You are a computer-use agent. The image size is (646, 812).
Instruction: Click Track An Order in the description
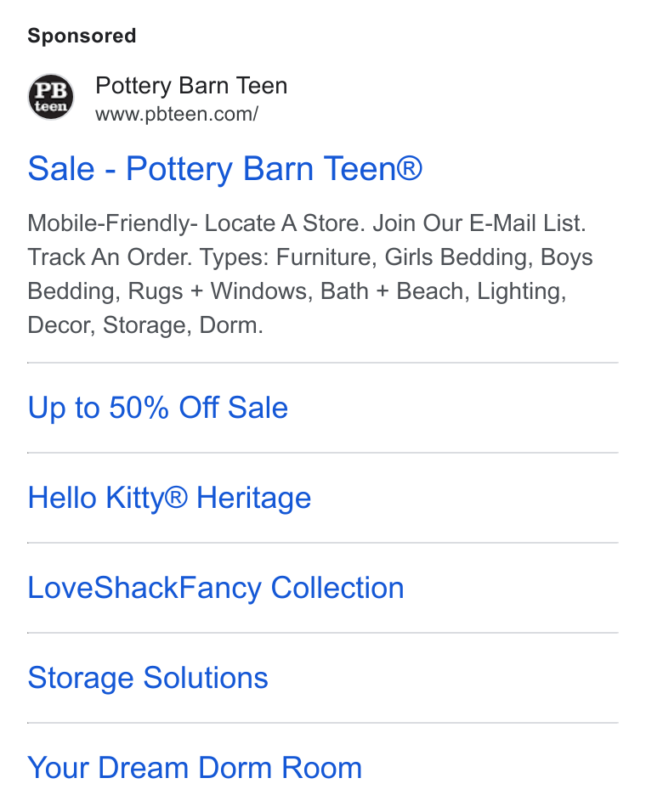point(110,257)
